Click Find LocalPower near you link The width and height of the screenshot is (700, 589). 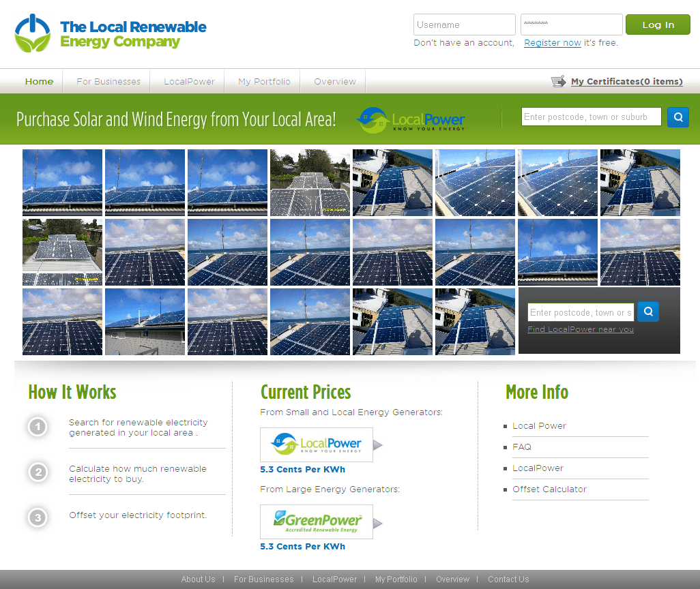(x=580, y=329)
